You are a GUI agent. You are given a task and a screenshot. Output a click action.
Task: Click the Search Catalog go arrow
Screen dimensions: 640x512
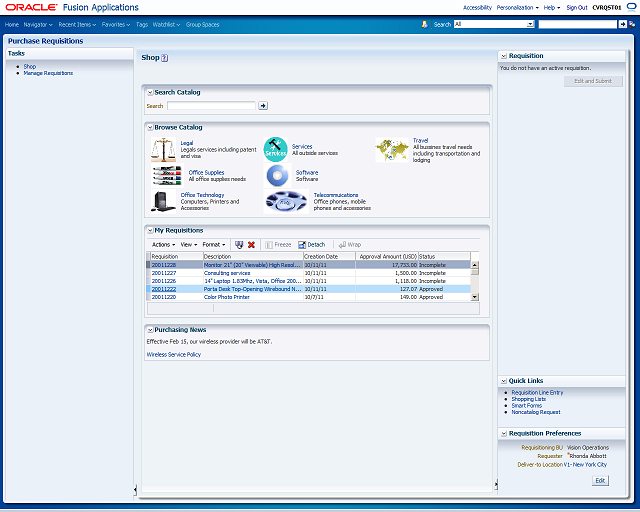point(263,106)
